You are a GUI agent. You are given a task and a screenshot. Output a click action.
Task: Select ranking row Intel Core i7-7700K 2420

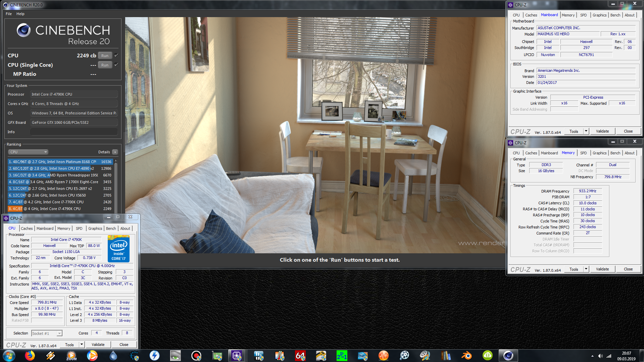tap(60, 202)
